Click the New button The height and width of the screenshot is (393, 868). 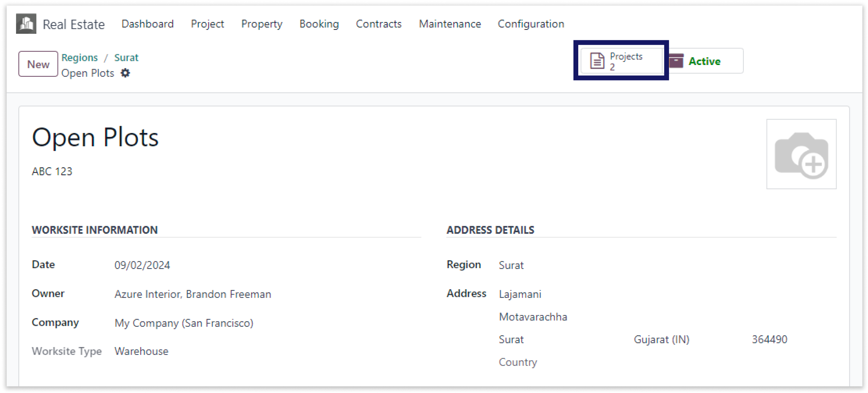38,64
